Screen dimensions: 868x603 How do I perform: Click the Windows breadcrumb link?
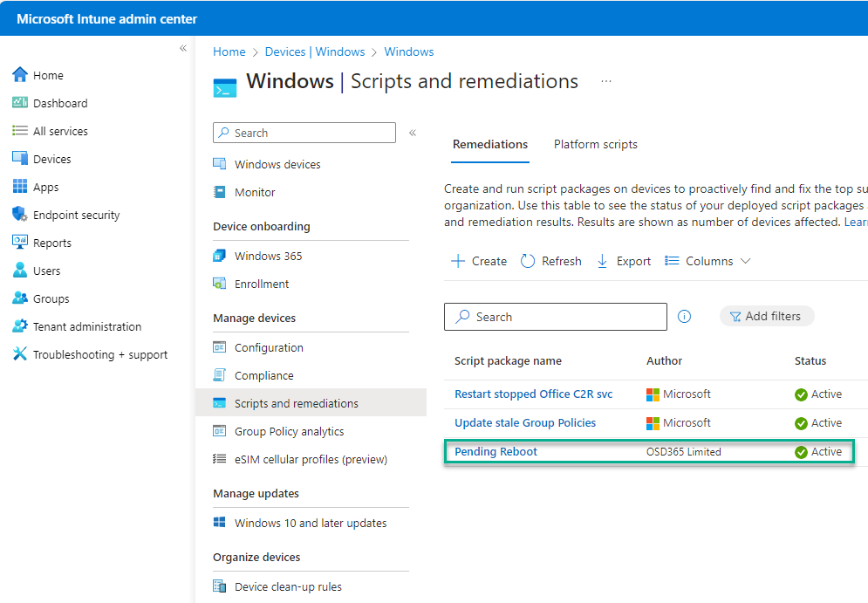coord(409,51)
